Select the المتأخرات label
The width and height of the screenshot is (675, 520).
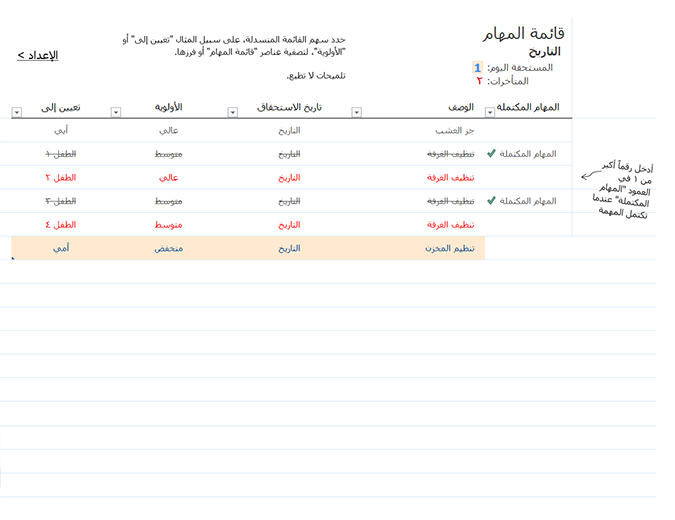(x=508, y=81)
